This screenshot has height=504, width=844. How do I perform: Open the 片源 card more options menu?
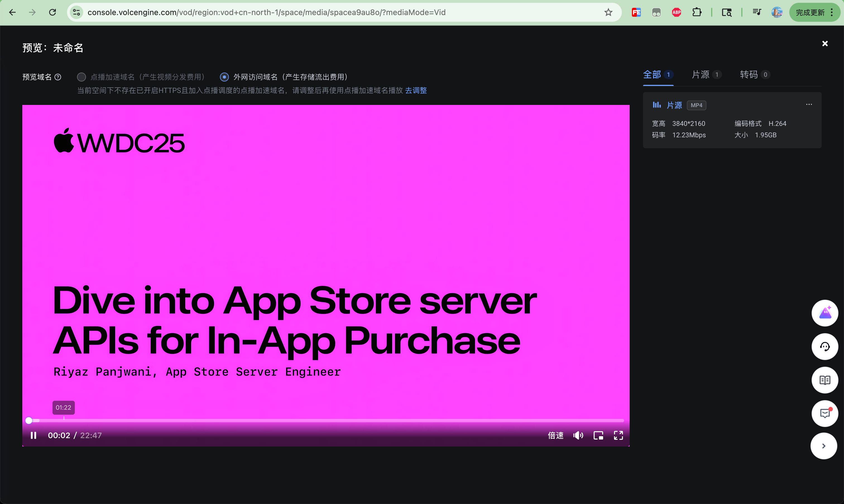click(x=809, y=105)
